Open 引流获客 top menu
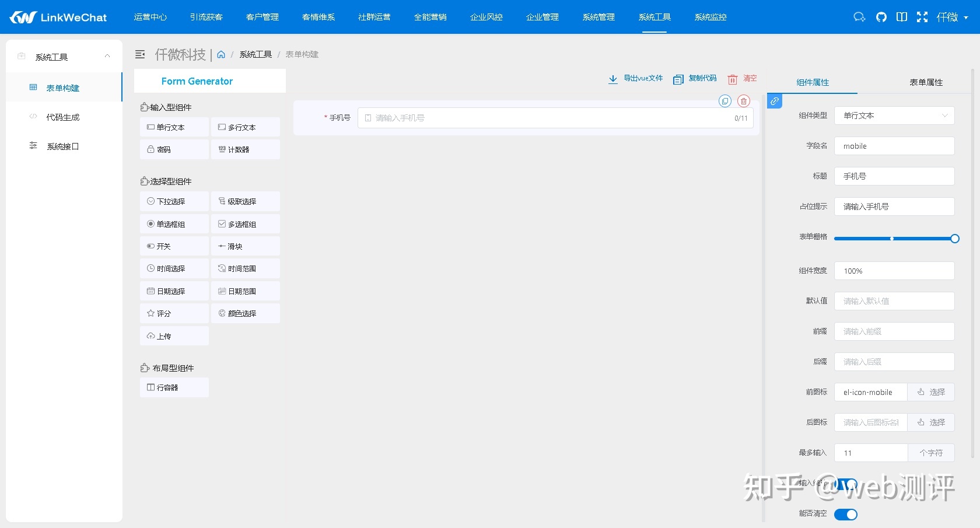980x528 pixels. click(206, 17)
